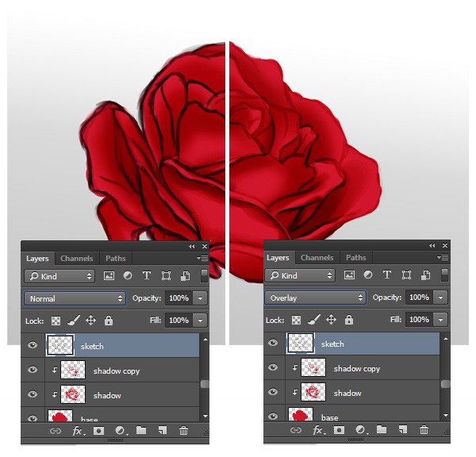
Task: Toggle visibility of shadow layer in left panel
Action: (33, 394)
